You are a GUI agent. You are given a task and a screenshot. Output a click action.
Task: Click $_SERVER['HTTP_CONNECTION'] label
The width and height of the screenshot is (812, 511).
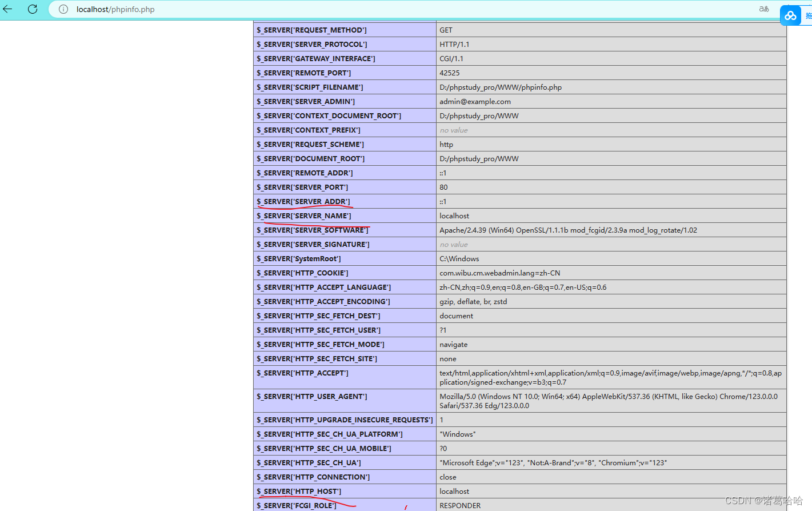[x=313, y=477]
